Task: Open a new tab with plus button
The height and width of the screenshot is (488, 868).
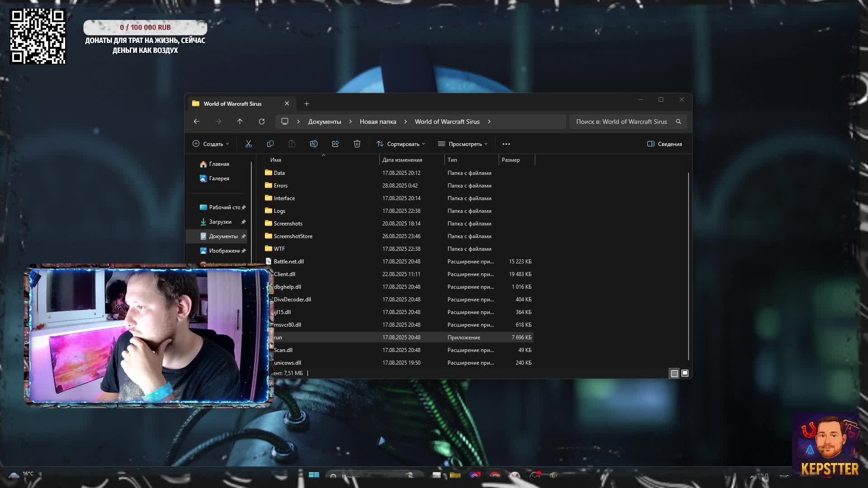Action: coord(307,103)
